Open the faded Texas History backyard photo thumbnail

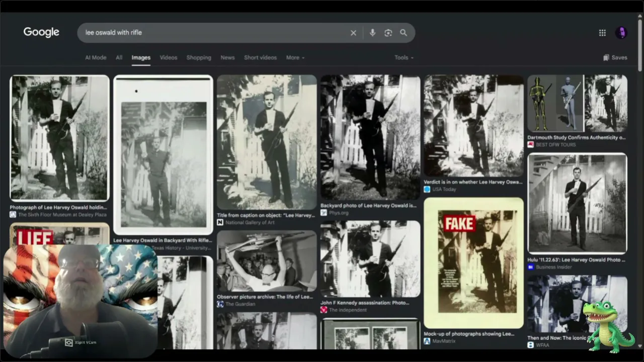tap(163, 155)
